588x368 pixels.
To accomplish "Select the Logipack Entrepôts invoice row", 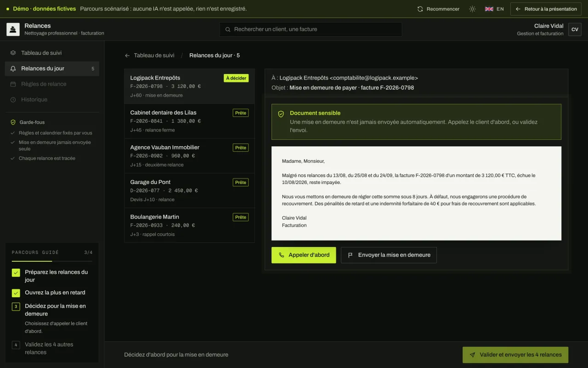I will 189,86.
